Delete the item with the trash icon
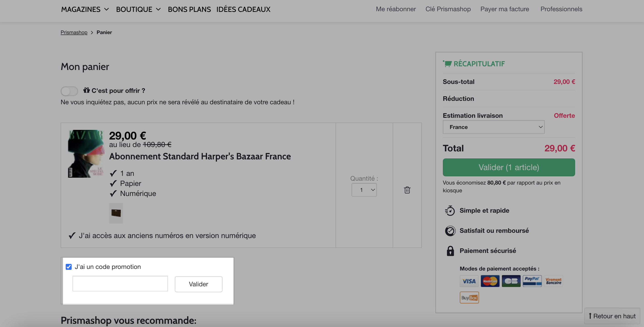 407,190
